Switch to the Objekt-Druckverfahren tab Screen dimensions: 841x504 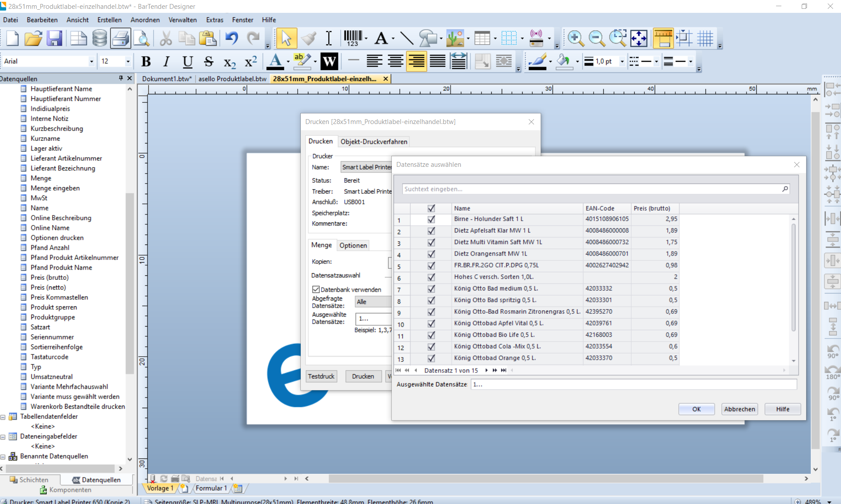(374, 142)
